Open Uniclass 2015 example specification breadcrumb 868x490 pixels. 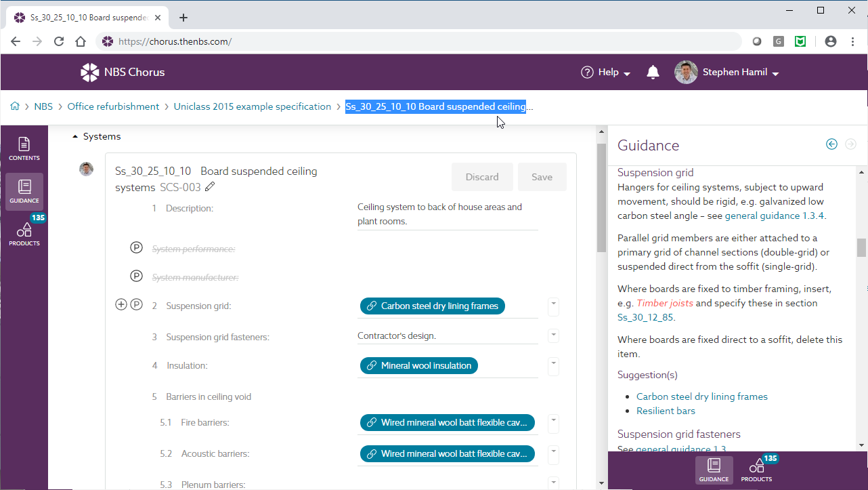253,106
